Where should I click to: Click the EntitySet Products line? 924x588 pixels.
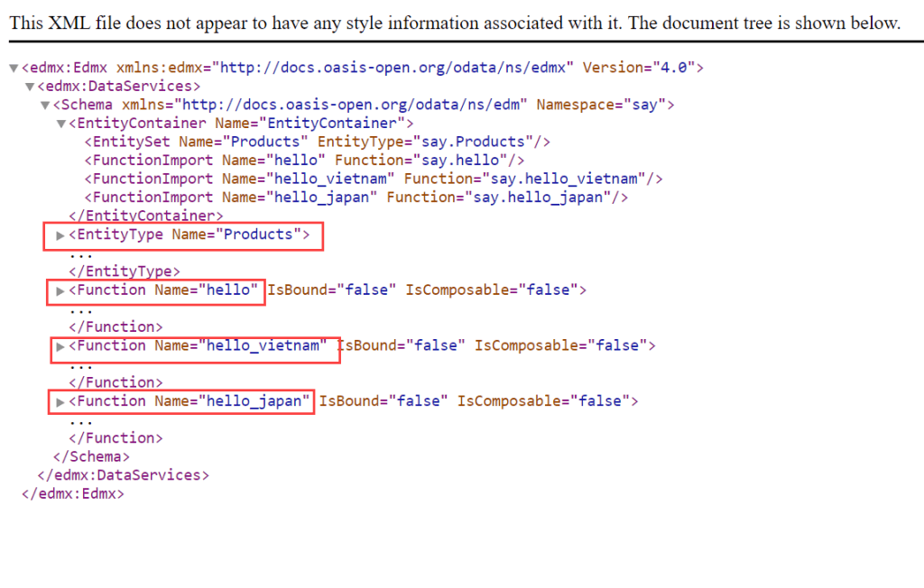[x=317, y=142]
